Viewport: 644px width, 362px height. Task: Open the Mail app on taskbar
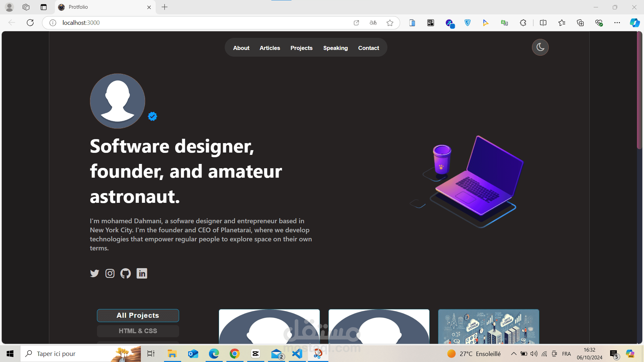point(277,354)
